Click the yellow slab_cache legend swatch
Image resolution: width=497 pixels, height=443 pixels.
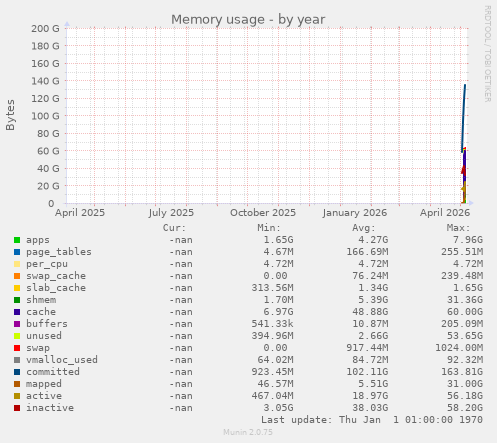coord(17,288)
